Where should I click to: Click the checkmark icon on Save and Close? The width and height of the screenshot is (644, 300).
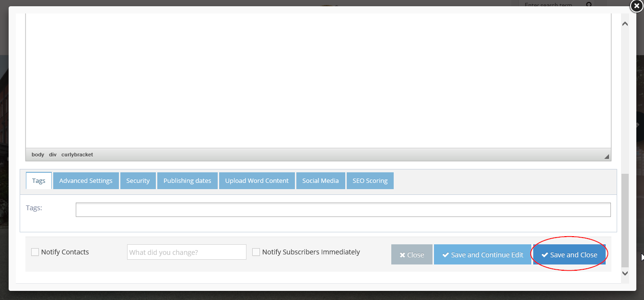(544, 255)
